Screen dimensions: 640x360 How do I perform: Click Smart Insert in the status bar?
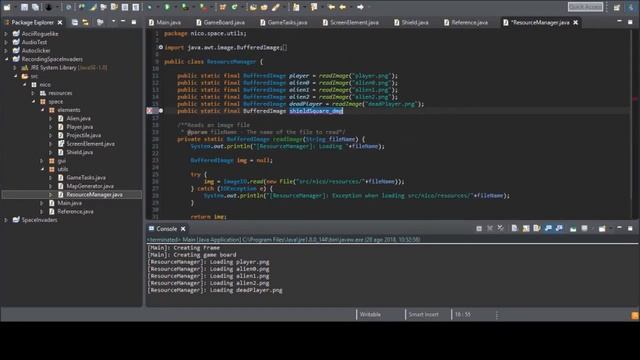click(423, 315)
